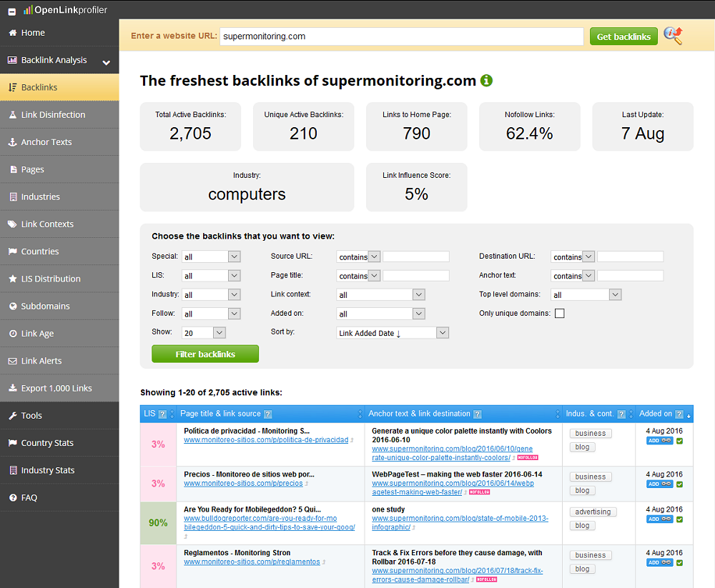Click the green 90% LIS score cell

point(157,522)
